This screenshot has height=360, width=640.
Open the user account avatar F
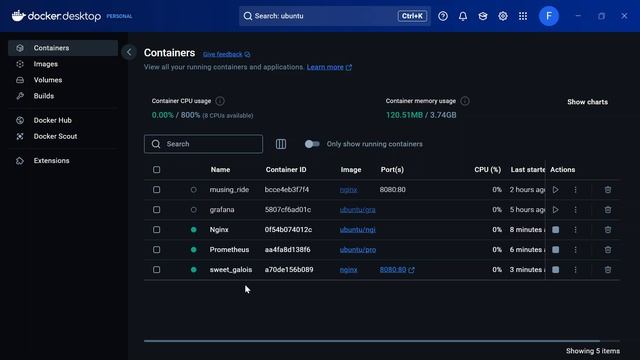pos(549,16)
